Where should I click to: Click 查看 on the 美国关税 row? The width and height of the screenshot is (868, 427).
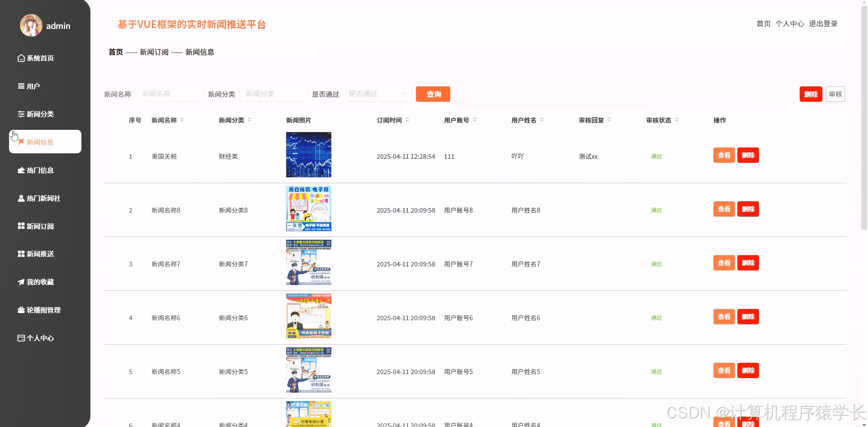(x=724, y=155)
